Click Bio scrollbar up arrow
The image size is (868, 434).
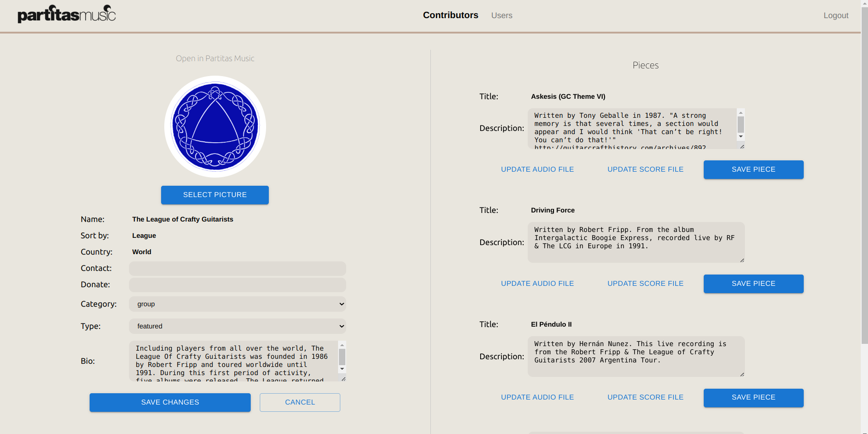tap(342, 345)
